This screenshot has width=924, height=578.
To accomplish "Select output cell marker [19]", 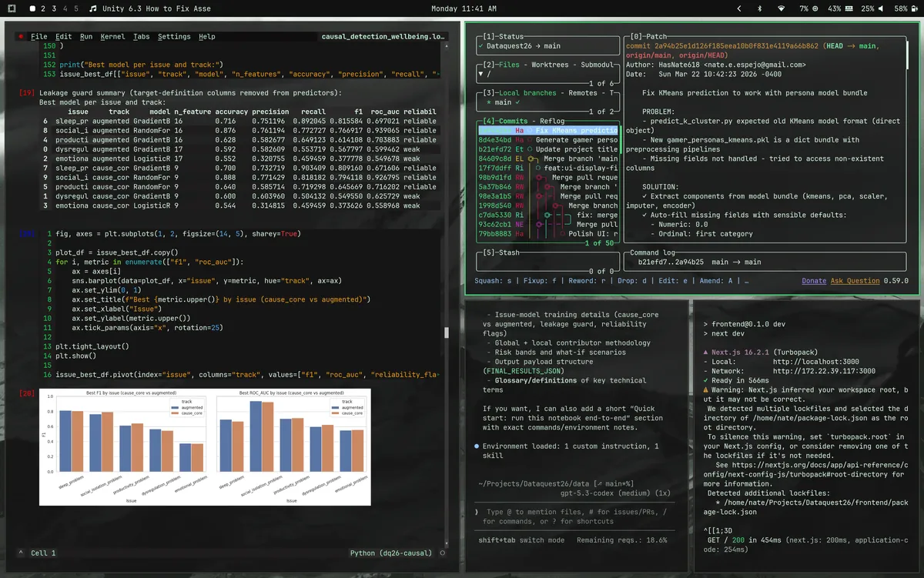I will (x=26, y=92).
